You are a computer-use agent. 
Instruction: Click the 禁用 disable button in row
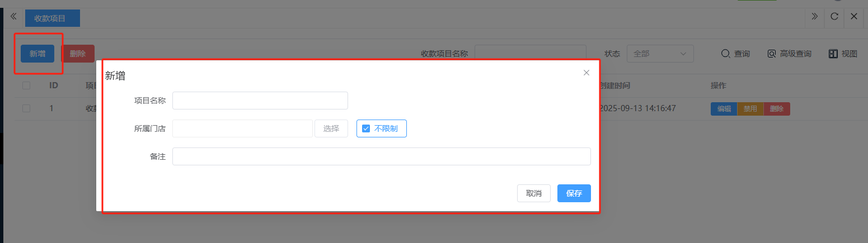coord(750,109)
